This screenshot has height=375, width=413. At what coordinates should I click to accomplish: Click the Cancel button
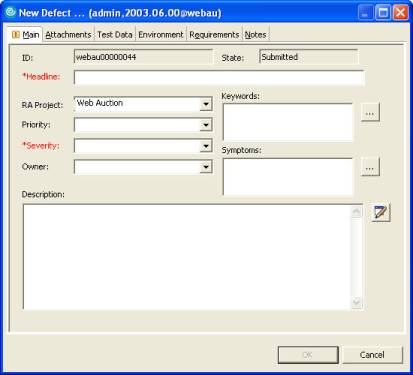coord(372,355)
